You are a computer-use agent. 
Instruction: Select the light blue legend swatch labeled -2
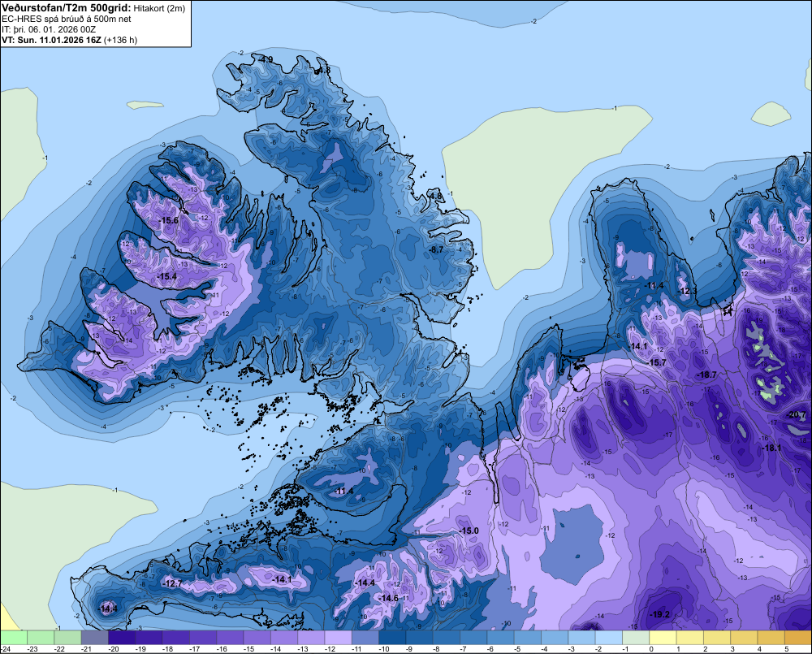click(609, 637)
